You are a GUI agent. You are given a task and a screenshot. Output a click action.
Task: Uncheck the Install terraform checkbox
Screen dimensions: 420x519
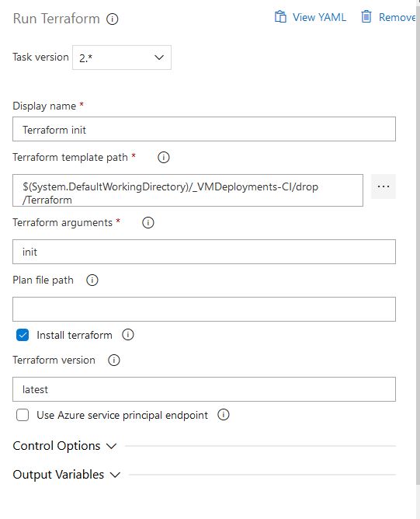[x=23, y=335]
